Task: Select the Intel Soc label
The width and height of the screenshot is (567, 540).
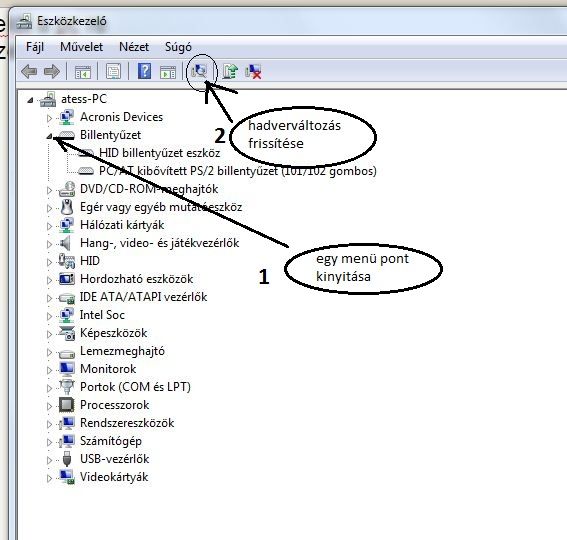Action: click(x=102, y=315)
